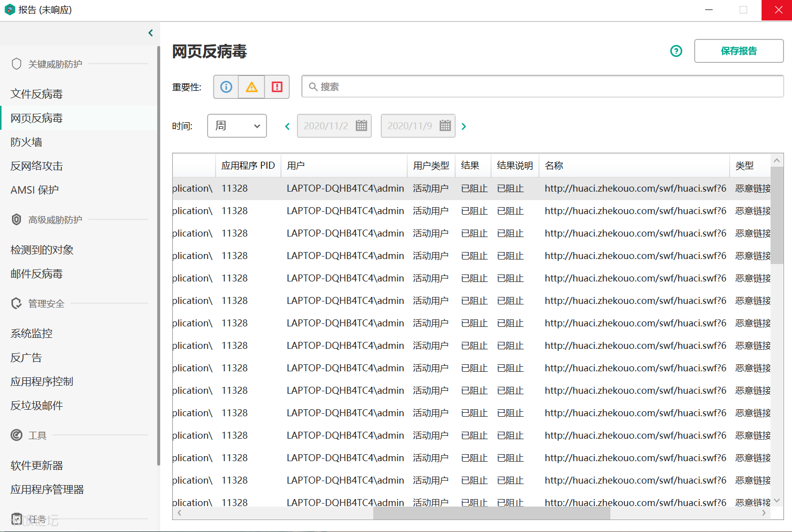This screenshot has height=532, width=792.
Task: Open AMSI 保护 report section
Action: [34, 190]
